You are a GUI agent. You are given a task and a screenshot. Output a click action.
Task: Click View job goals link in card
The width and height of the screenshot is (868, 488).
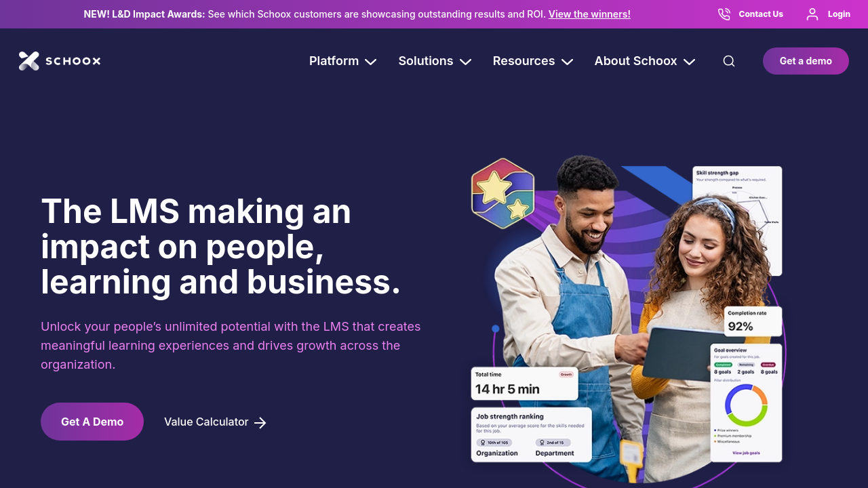746,453
